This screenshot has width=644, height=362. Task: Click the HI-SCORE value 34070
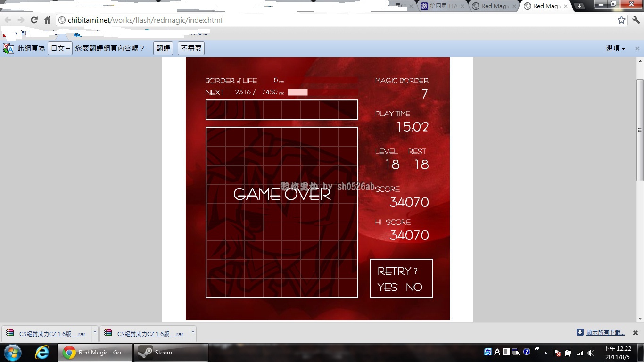(x=409, y=235)
